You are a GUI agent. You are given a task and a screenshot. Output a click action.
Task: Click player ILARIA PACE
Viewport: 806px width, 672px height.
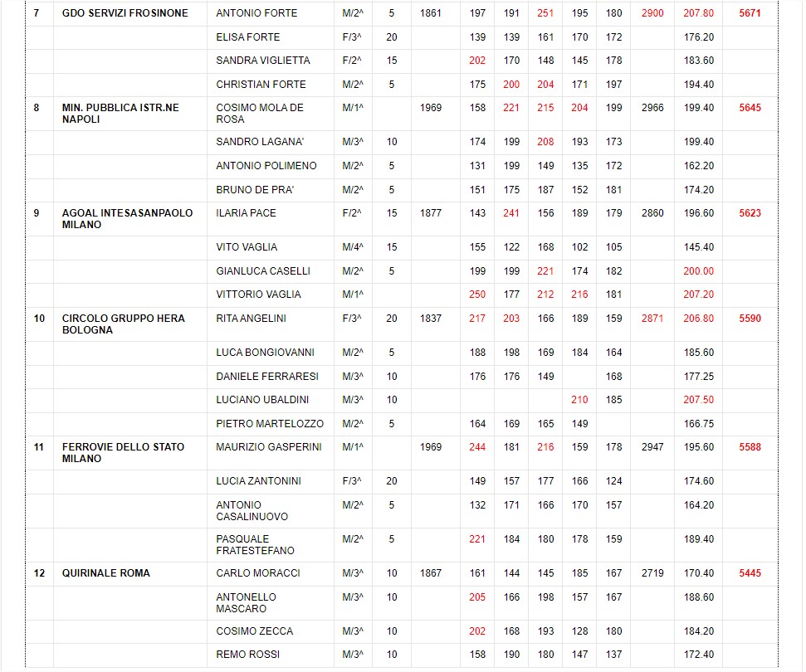pos(246,213)
